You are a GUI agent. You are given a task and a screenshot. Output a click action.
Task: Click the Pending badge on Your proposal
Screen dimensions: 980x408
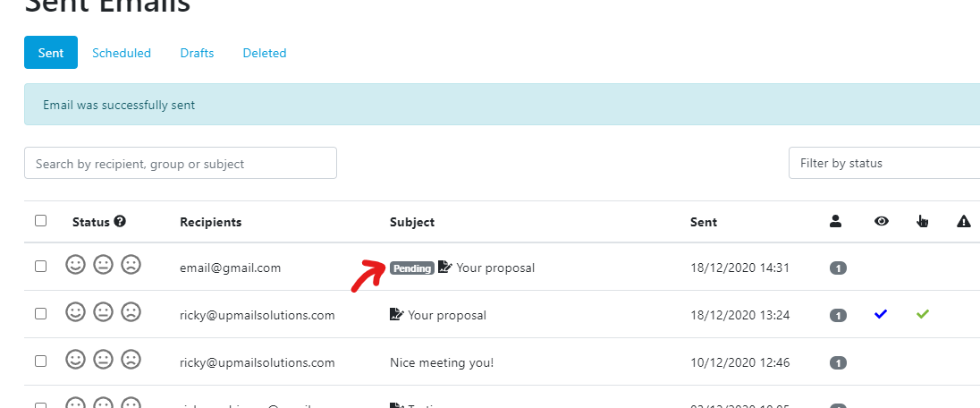tap(411, 268)
